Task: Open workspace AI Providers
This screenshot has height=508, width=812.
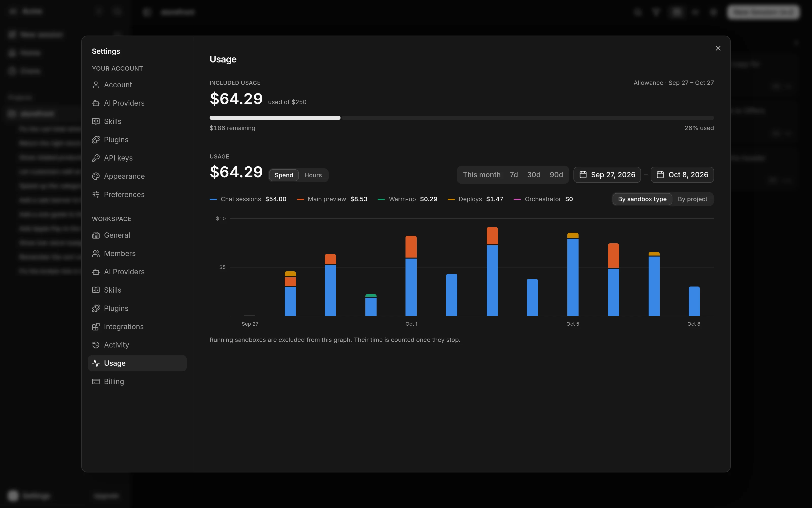Action: coord(137,272)
